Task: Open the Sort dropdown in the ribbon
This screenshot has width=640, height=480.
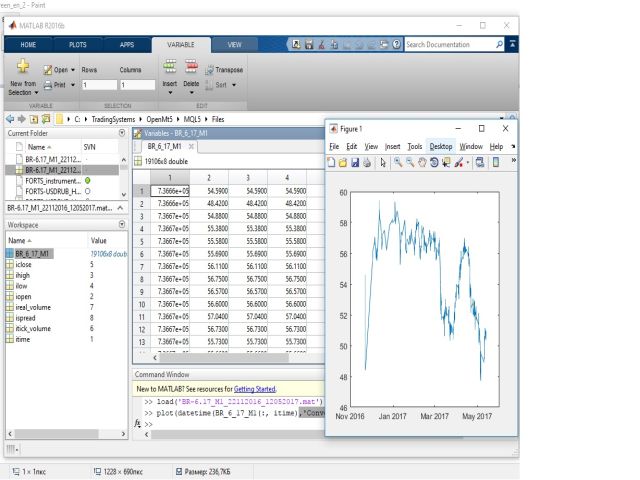Action: point(234,85)
